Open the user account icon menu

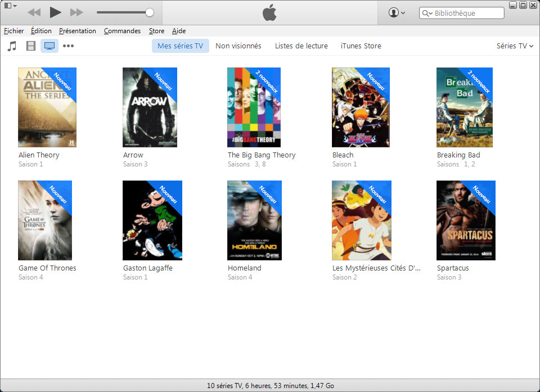[x=396, y=12]
